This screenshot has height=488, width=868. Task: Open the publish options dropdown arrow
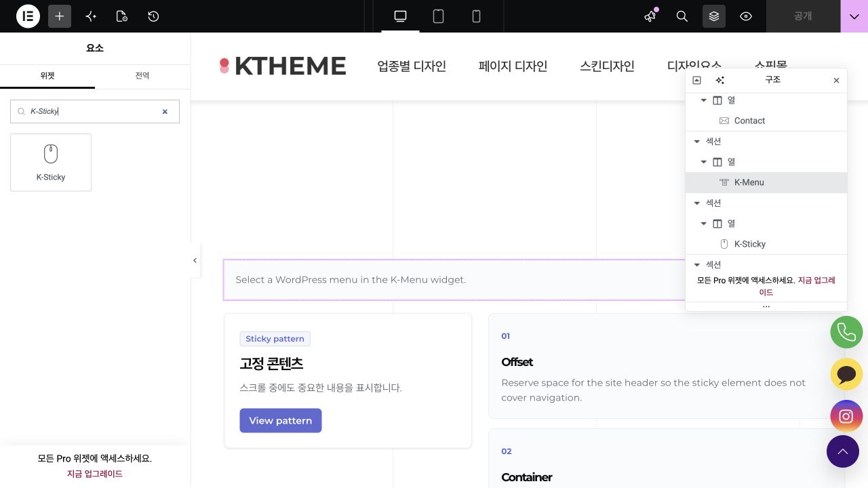[x=854, y=16]
